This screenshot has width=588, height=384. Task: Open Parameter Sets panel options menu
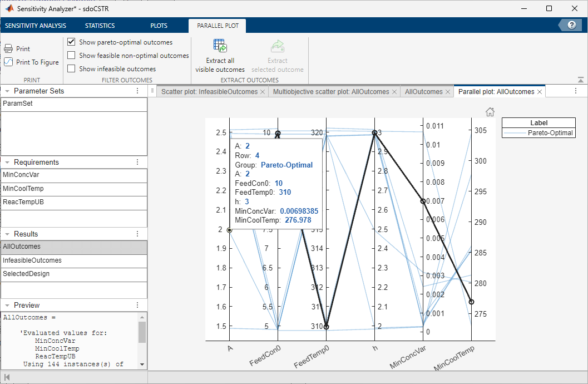point(137,91)
